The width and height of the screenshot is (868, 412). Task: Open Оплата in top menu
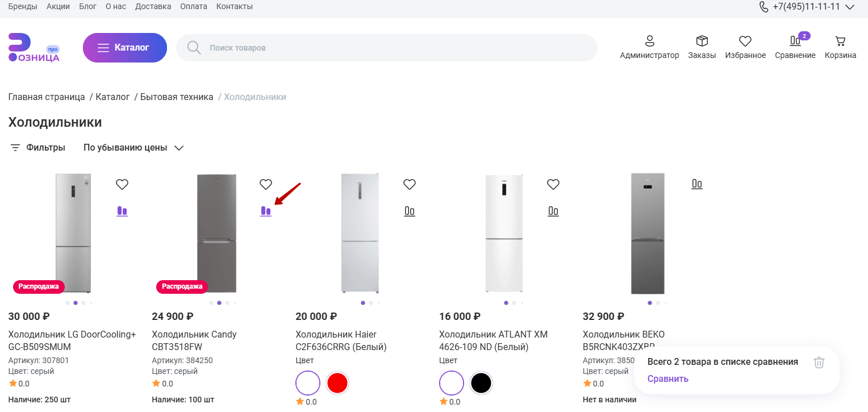[194, 7]
